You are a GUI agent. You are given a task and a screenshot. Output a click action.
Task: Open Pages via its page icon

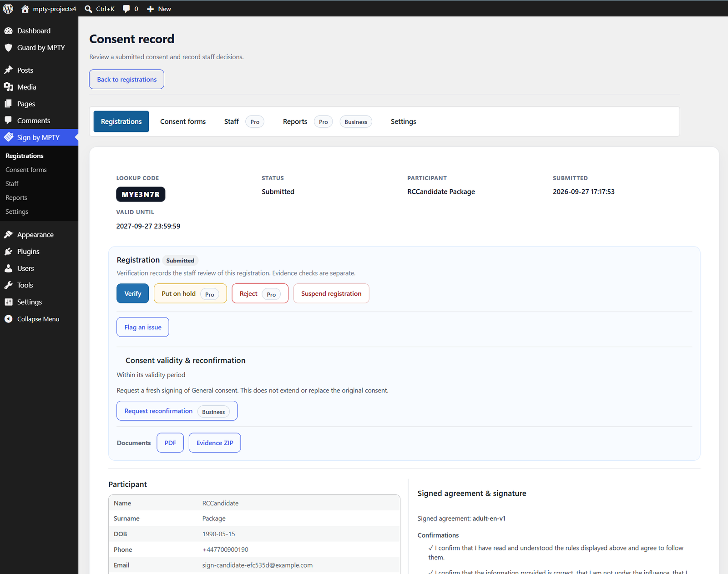point(8,104)
